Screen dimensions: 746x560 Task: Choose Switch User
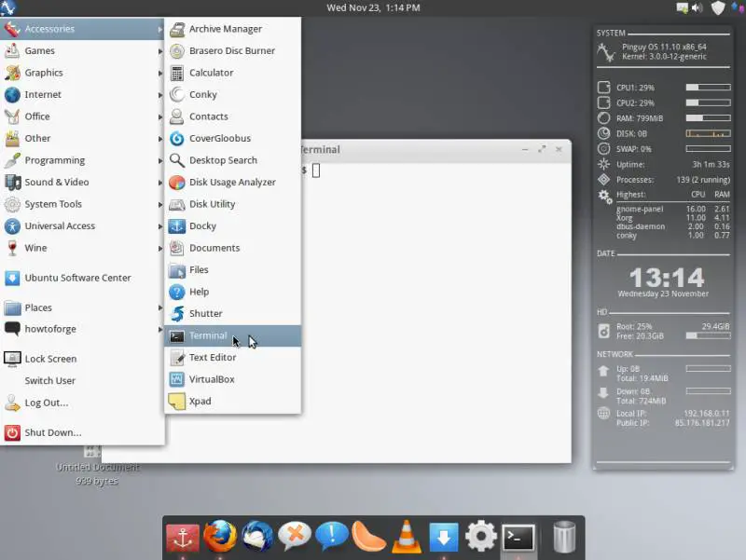82,381
